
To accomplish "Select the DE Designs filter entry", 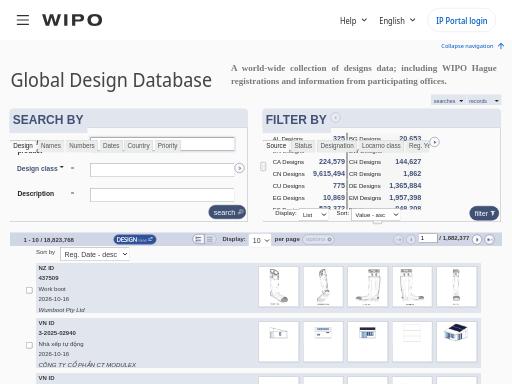I will click(x=385, y=186).
